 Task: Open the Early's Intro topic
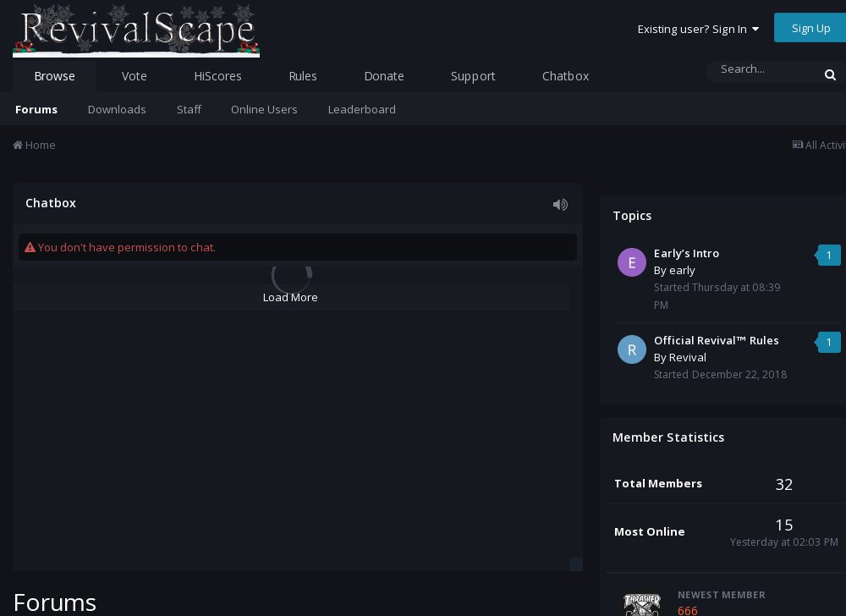686,253
